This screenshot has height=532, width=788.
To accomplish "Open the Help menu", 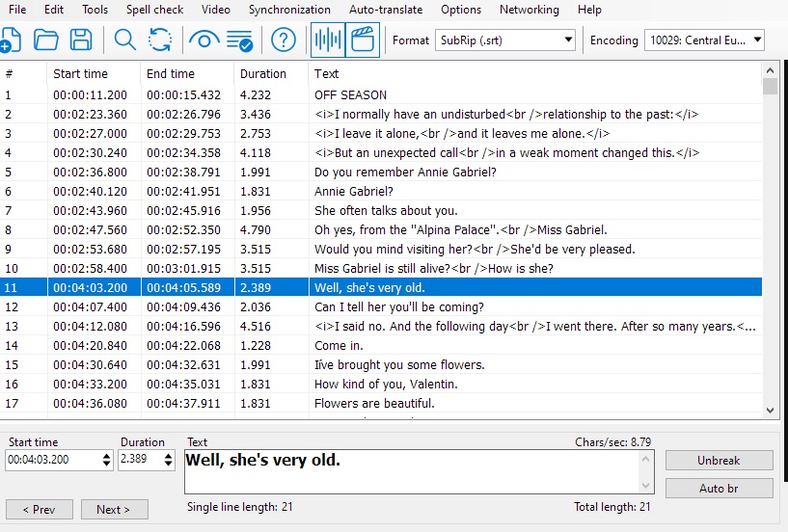I will [589, 10].
